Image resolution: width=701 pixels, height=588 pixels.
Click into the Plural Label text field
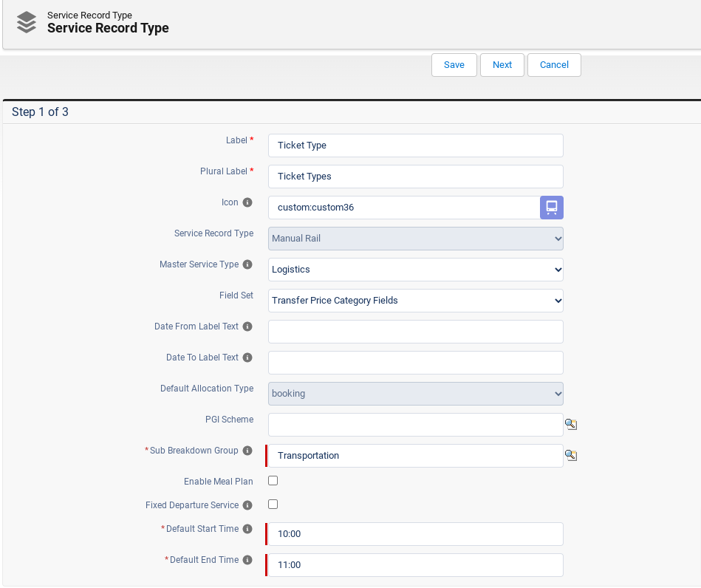[x=415, y=177]
